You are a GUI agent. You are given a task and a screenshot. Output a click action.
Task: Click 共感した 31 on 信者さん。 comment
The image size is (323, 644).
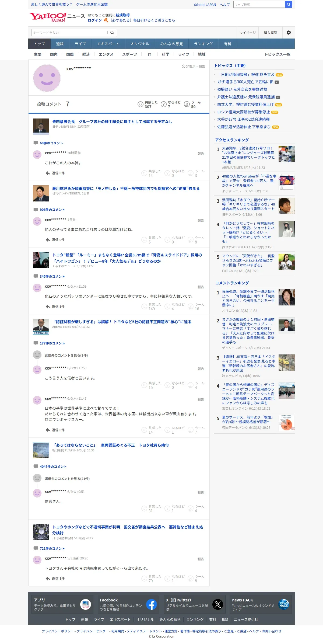[152, 509]
